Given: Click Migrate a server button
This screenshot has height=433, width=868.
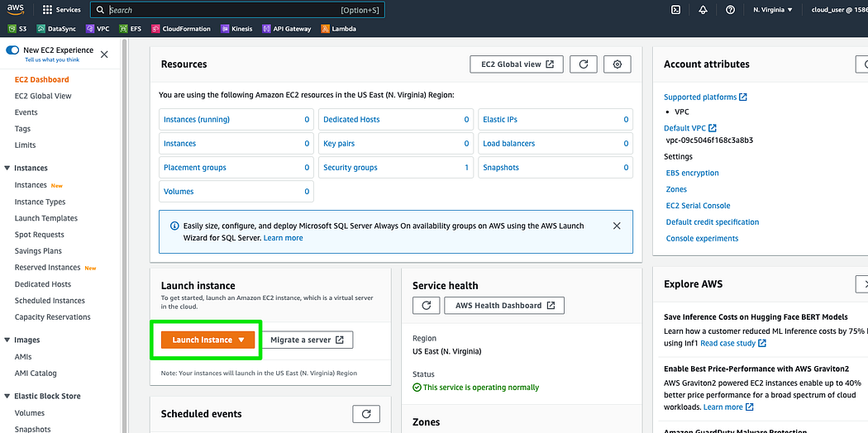Looking at the screenshot, I should point(307,340).
